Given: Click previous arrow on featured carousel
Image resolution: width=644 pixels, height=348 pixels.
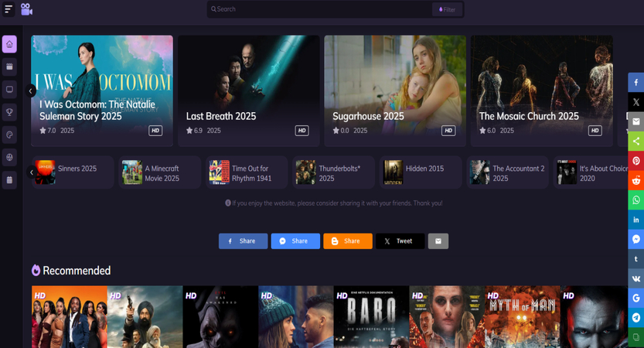Looking at the screenshot, I should coord(30,90).
